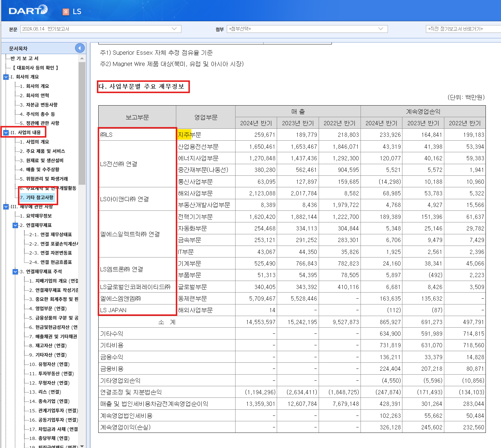Open 반 기 보 고 서 in outline

24,58
